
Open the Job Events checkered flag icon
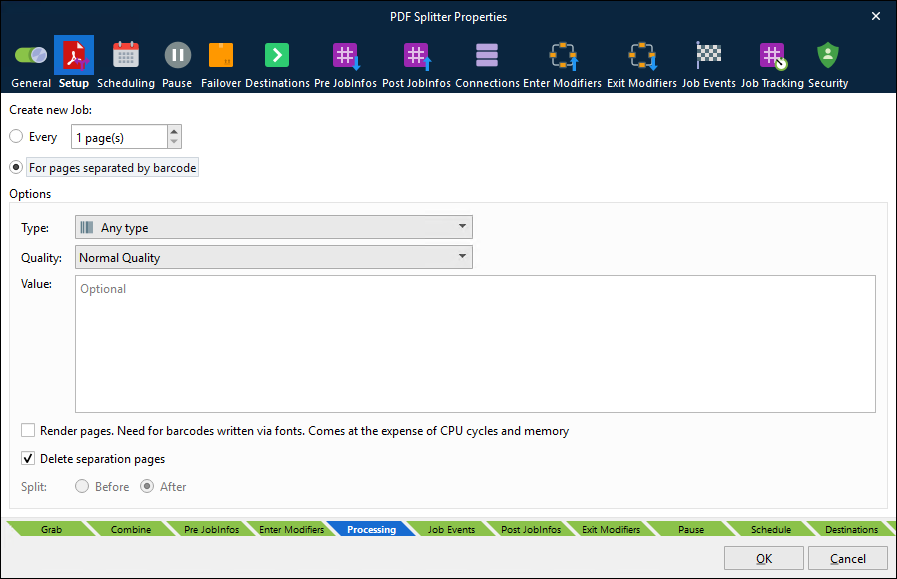(x=708, y=55)
